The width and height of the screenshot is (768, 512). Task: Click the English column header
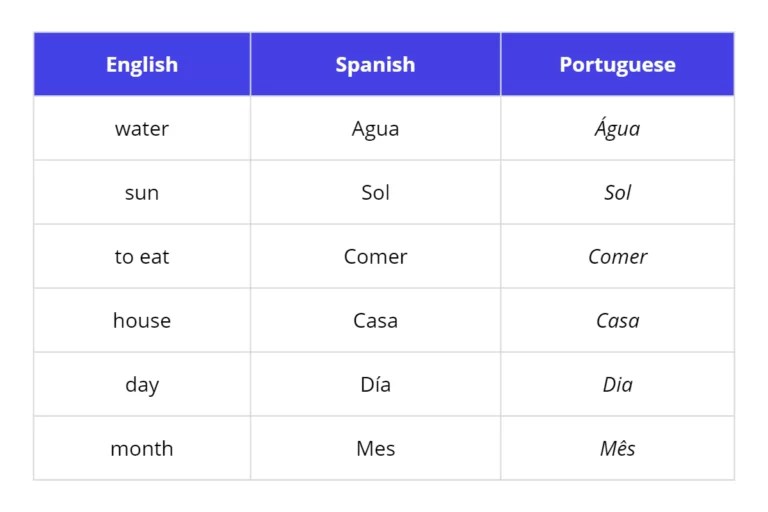tap(142, 65)
